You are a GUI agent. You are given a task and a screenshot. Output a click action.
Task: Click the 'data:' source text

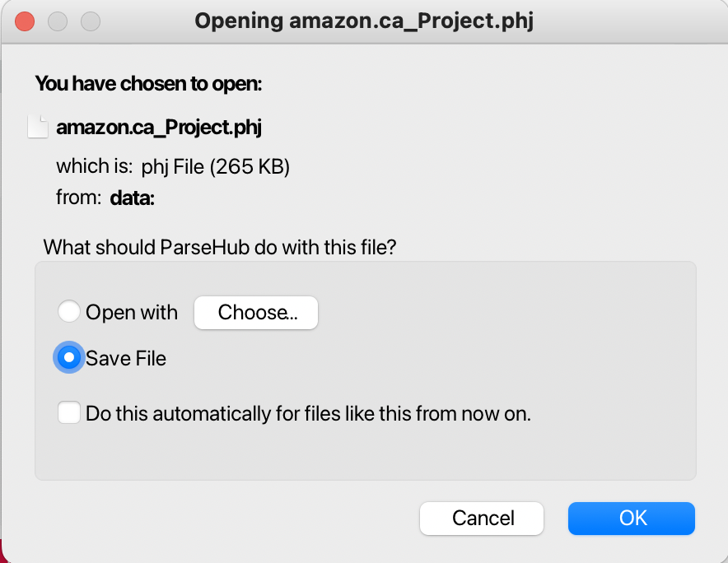click(x=133, y=198)
